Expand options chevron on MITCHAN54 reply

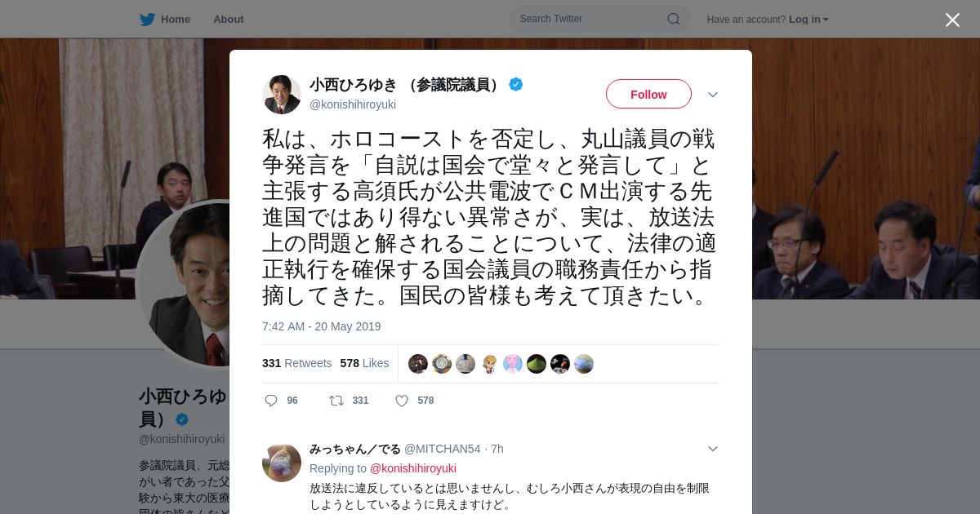point(713,449)
